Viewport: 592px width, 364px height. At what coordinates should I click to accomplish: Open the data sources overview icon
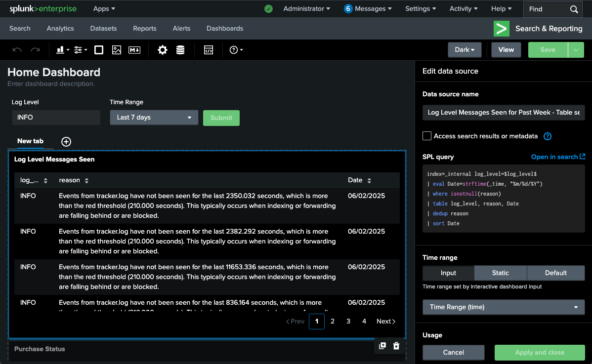click(180, 50)
